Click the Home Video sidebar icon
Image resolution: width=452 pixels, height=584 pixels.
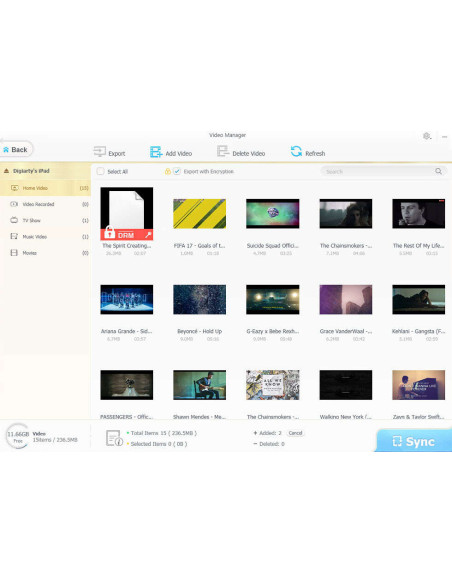coord(14,188)
